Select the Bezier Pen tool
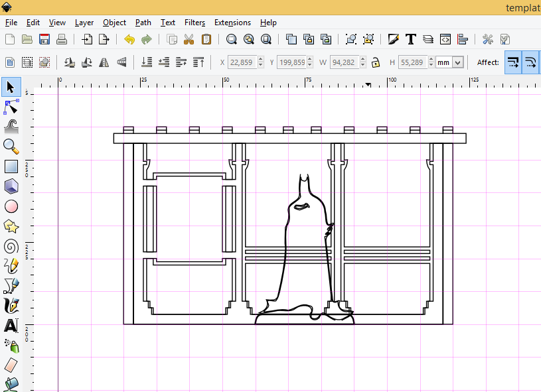This screenshot has height=392, width=541. [x=11, y=286]
